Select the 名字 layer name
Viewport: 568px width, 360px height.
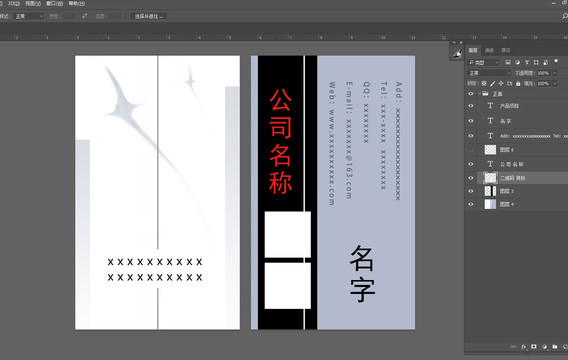pyautogui.click(x=506, y=121)
